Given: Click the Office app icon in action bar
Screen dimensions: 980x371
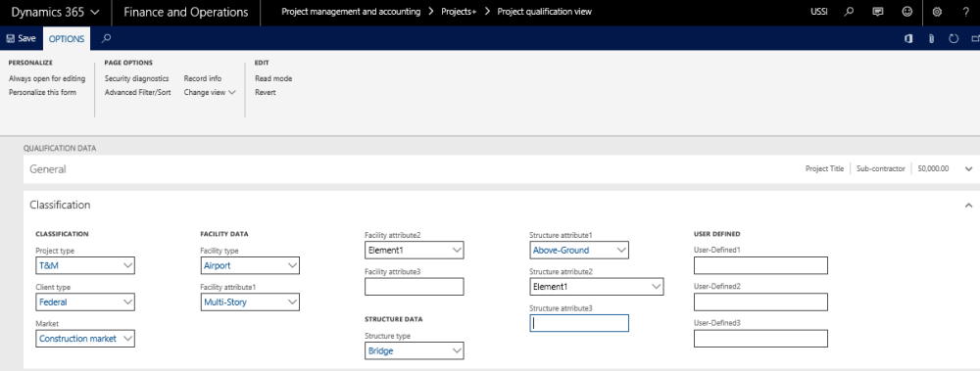Looking at the screenshot, I should (x=908, y=39).
